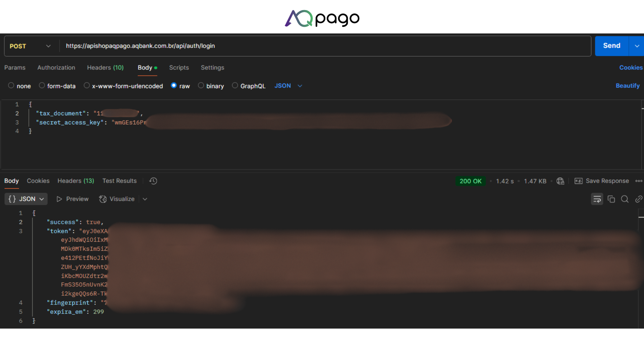
Task: Open the Scripts tab
Action: [x=179, y=68]
